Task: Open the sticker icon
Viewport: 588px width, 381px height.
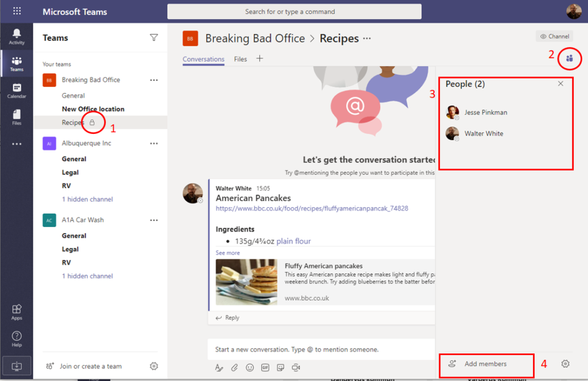Action: [280, 367]
